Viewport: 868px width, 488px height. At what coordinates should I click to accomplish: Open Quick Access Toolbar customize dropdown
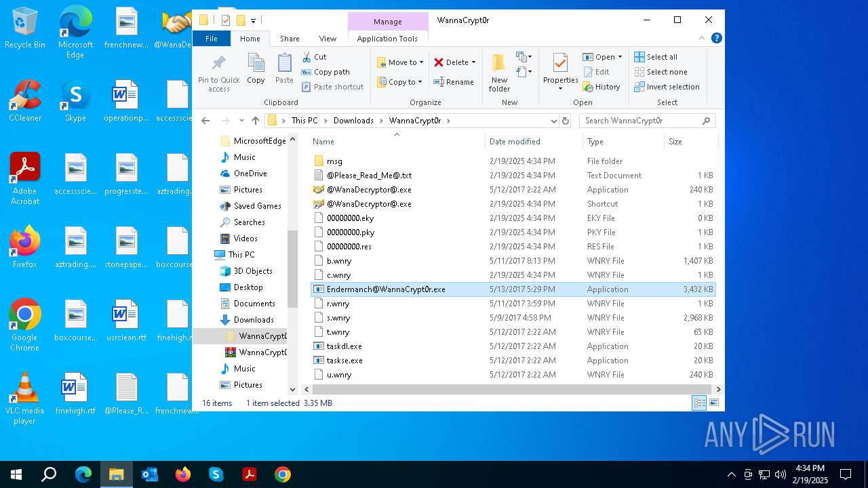click(254, 20)
